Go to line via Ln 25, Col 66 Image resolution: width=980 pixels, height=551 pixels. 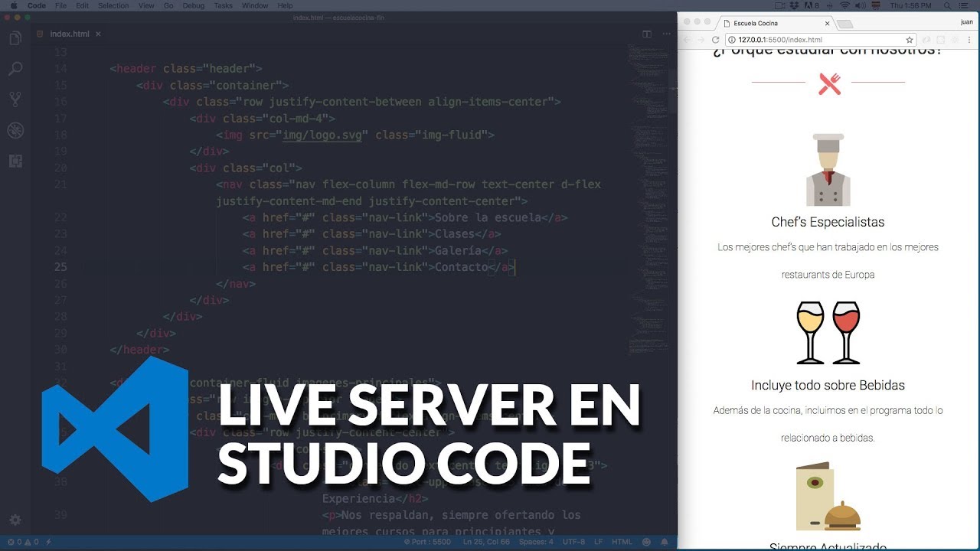tap(486, 542)
